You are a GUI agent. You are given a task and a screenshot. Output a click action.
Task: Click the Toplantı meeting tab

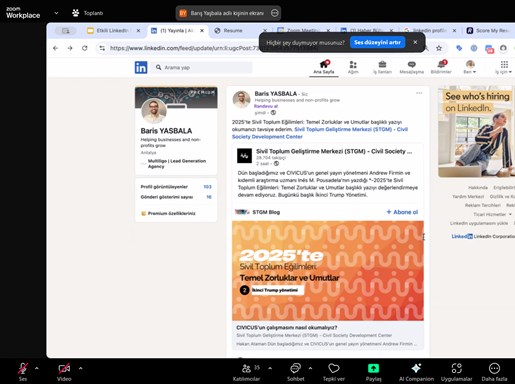tap(88, 13)
